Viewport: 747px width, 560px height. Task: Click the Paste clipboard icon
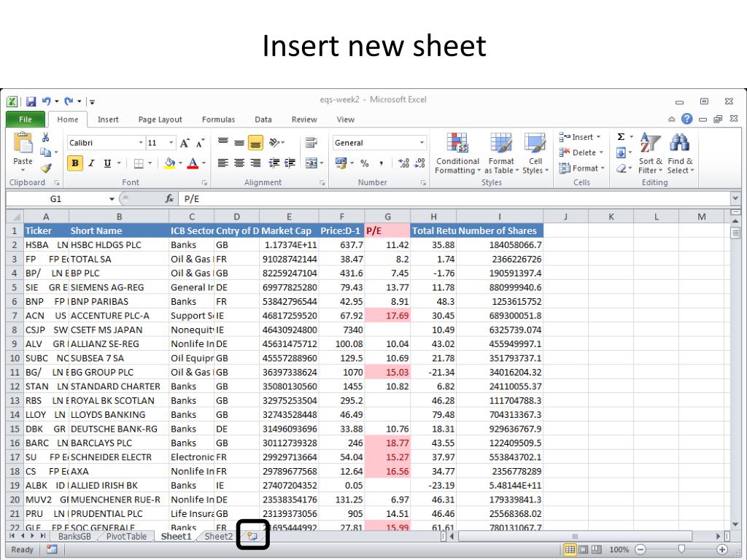click(x=23, y=144)
